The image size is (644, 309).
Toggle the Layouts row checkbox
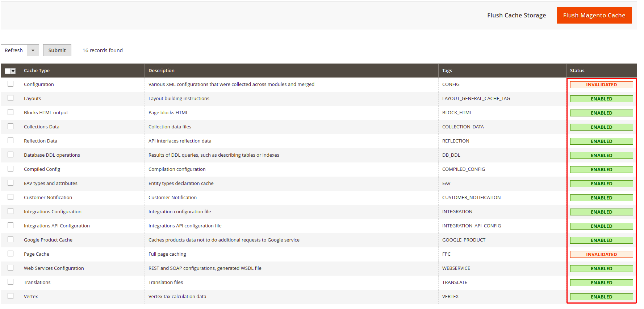[x=11, y=98]
